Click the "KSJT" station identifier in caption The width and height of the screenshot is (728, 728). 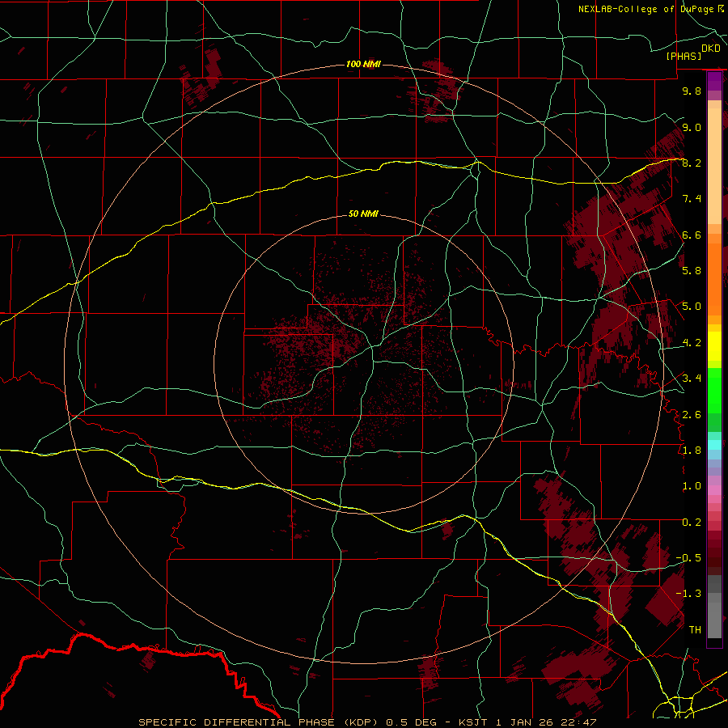pos(472,722)
